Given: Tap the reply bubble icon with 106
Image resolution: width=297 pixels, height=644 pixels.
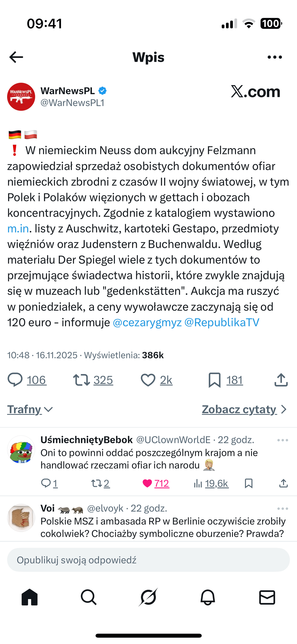Looking at the screenshot, I should tap(15, 380).
